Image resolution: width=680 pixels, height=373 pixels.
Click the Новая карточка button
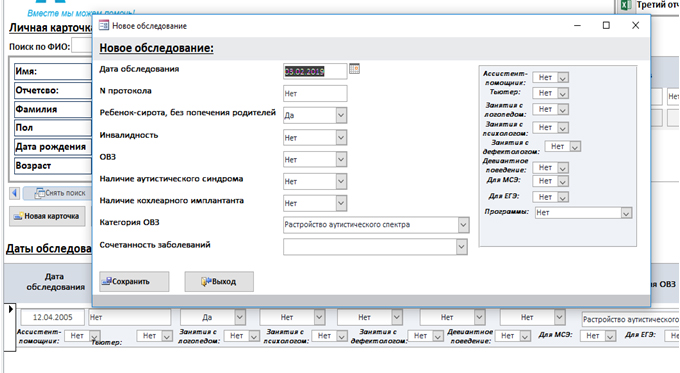tap(47, 216)
